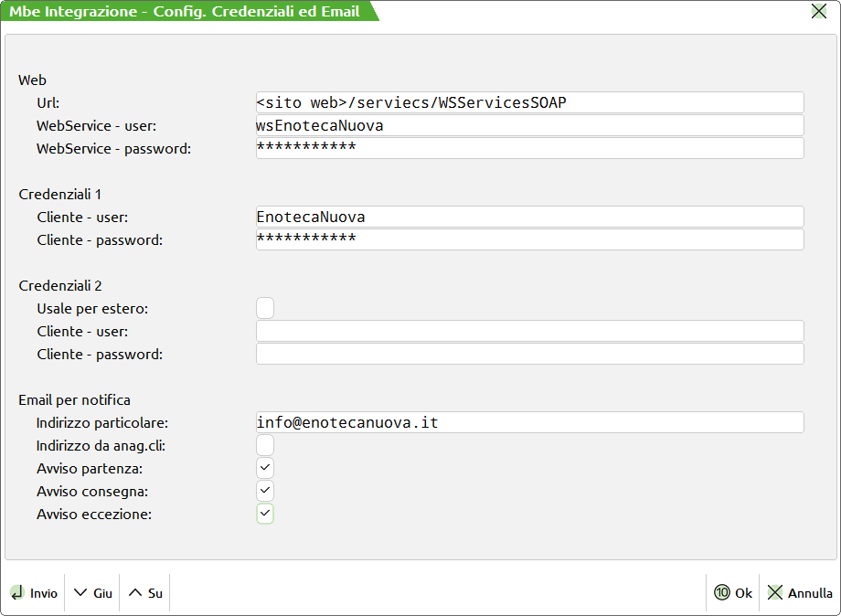Enable the Usale per estero checkbox
This screenshot has height=616, width=841.
click(265, 308)
